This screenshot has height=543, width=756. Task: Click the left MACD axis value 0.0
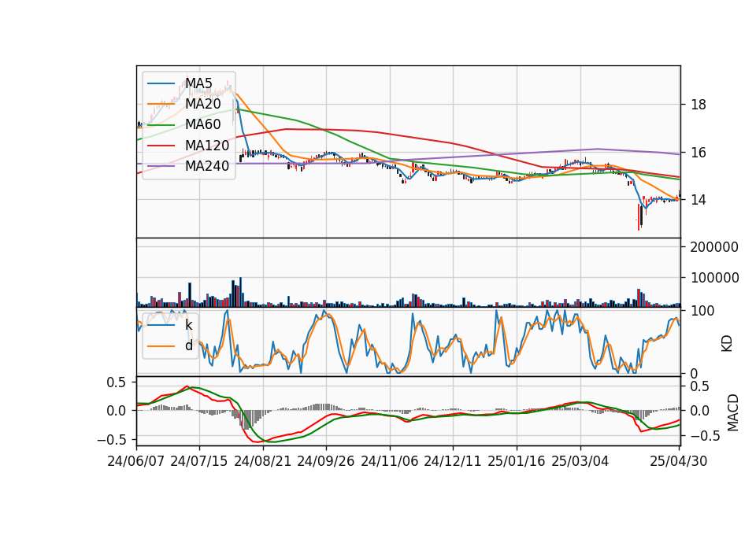(117, 411)
